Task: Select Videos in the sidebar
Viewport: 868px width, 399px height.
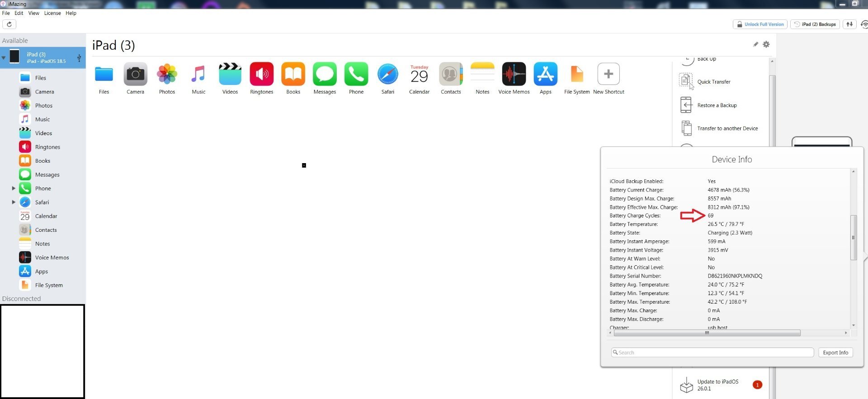Action: coord(43,133)
